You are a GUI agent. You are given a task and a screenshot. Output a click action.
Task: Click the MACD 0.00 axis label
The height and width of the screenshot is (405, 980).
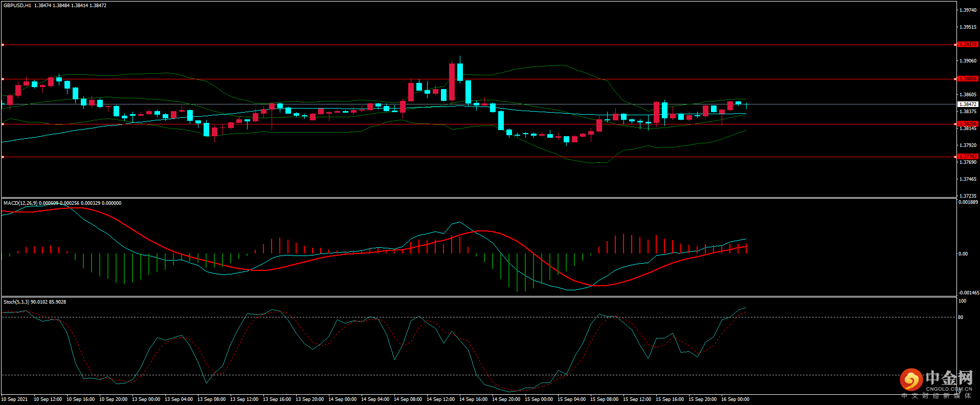pos(963,254)
